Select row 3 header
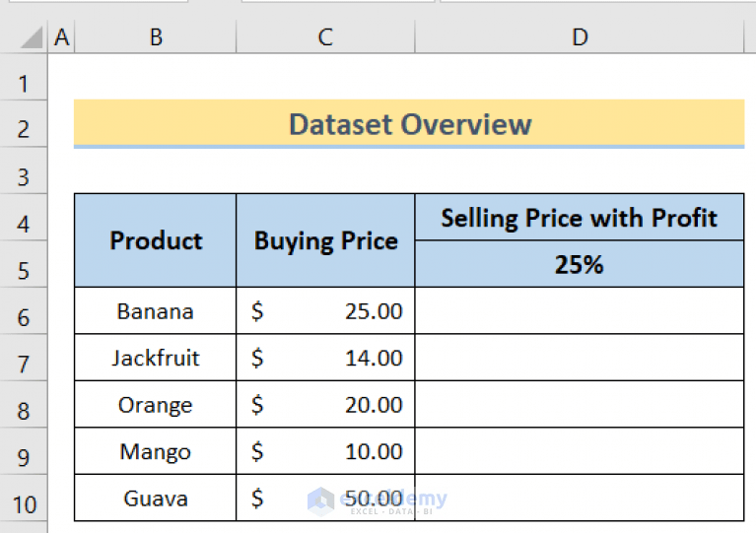 (23, 170)
